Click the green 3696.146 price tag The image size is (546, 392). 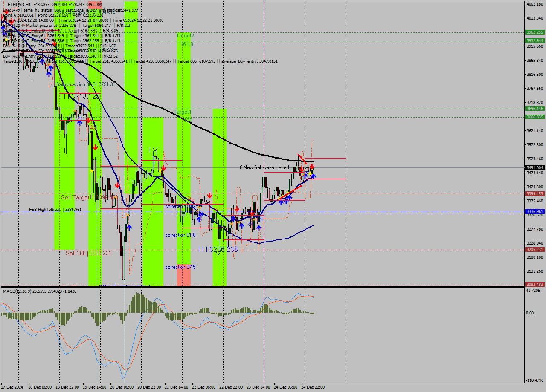click(x=535, y=108)
